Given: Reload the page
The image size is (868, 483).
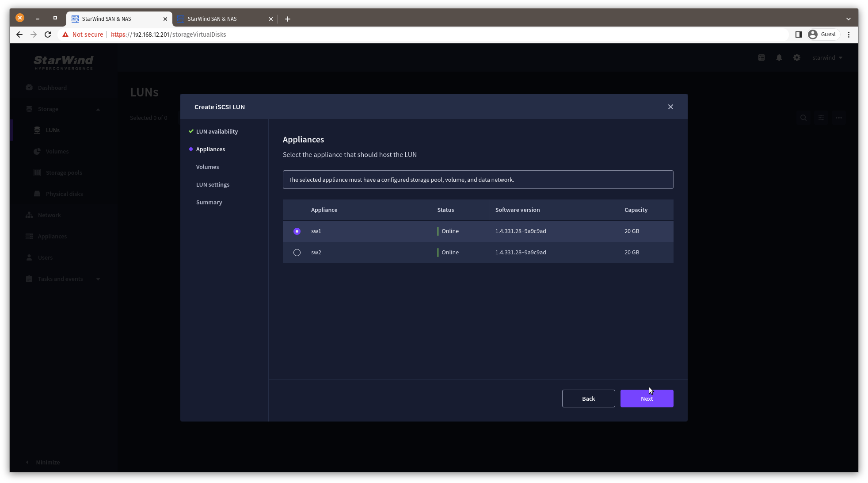Looking at the screenshot, I should point(48,34).
